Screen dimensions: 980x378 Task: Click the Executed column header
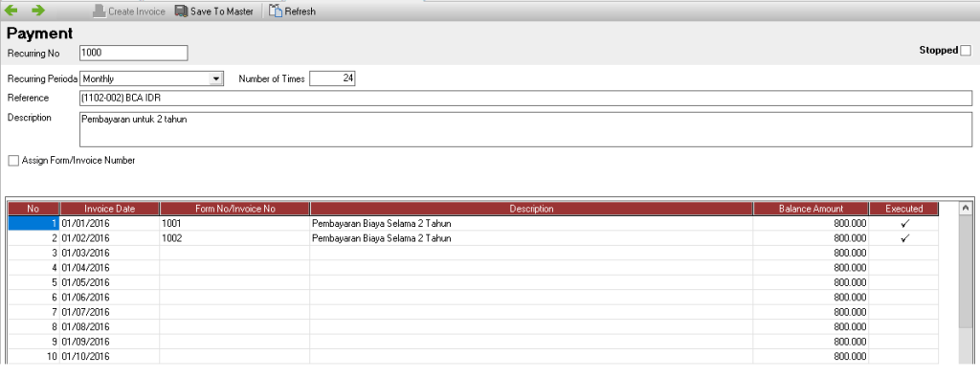point(903,209)
